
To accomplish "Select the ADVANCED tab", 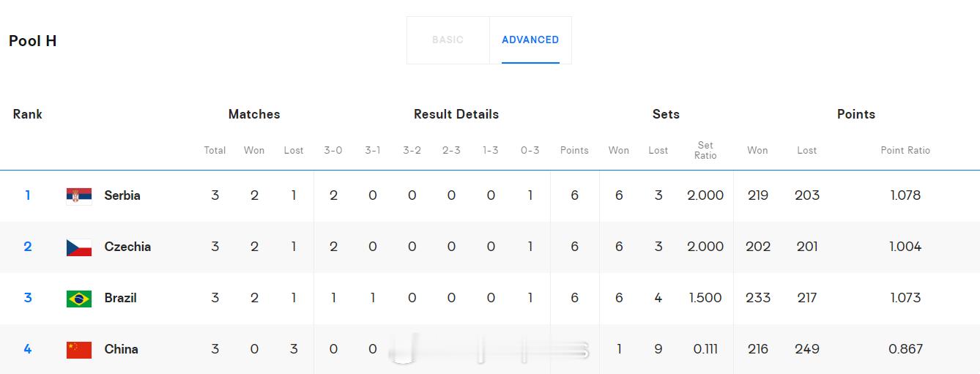I will [x=530, y=40].
